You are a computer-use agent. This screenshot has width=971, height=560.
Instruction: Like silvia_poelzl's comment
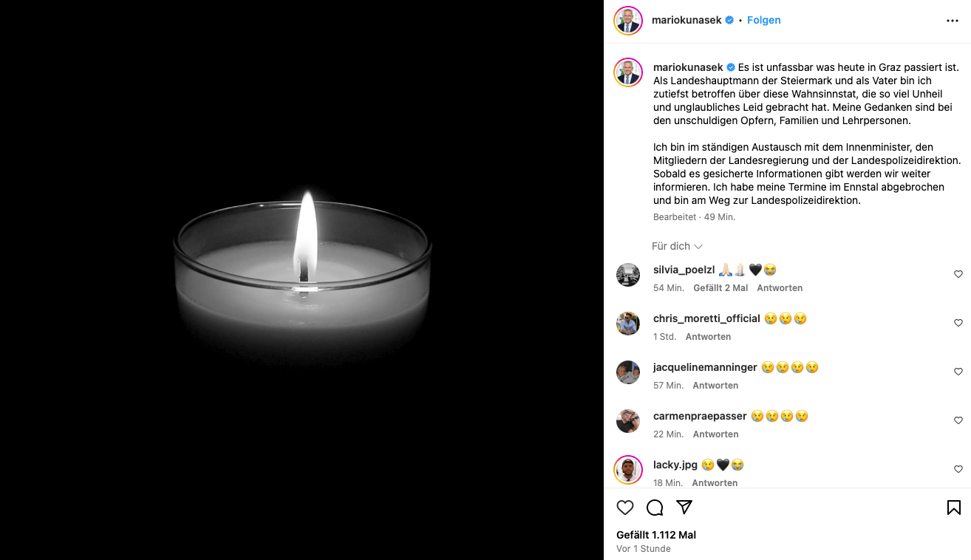coord(958,274)
